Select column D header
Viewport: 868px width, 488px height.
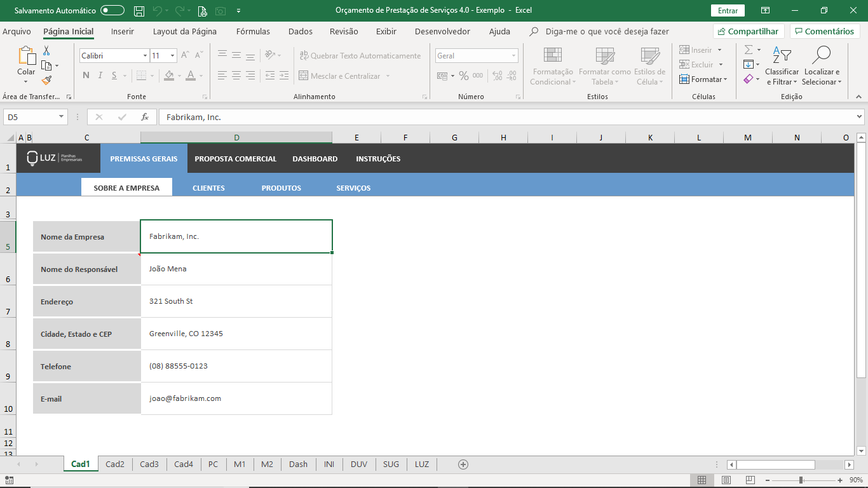pos(236,137)
